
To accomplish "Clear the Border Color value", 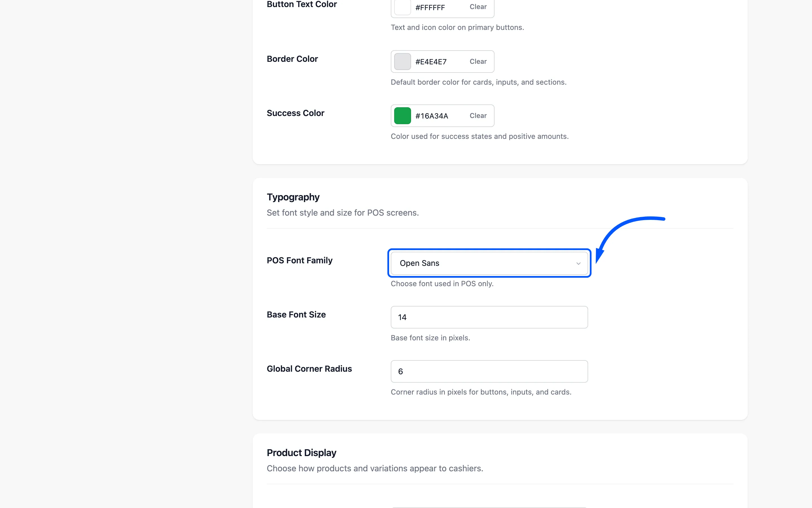I will [478, 62].
